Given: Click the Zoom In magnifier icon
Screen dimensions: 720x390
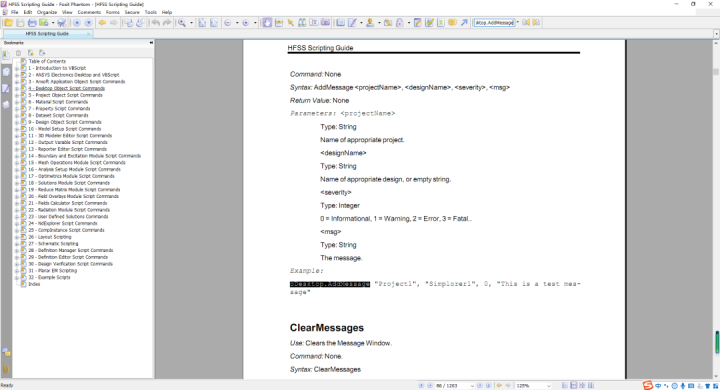Looking at the screenshot, I should pos(182,23).
